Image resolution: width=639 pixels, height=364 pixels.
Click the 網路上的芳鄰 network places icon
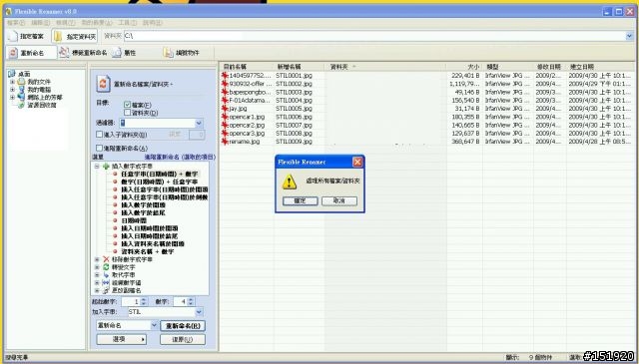[21, 97]
